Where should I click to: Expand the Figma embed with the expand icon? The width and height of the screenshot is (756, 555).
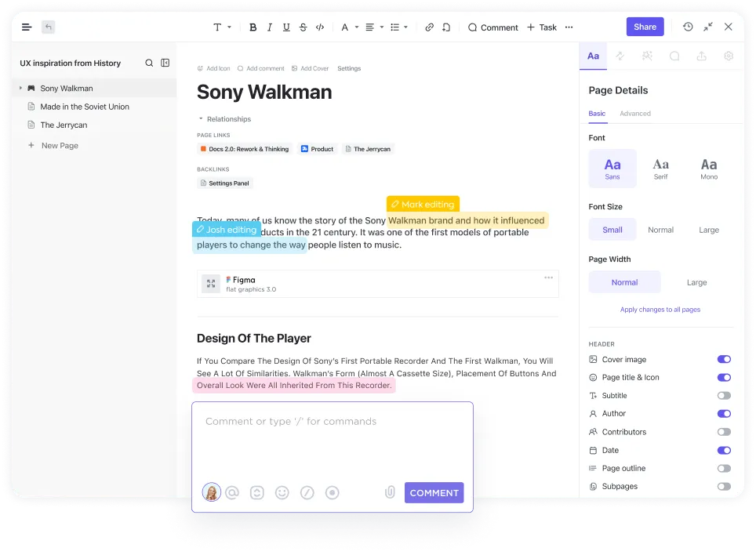point(211,284)
